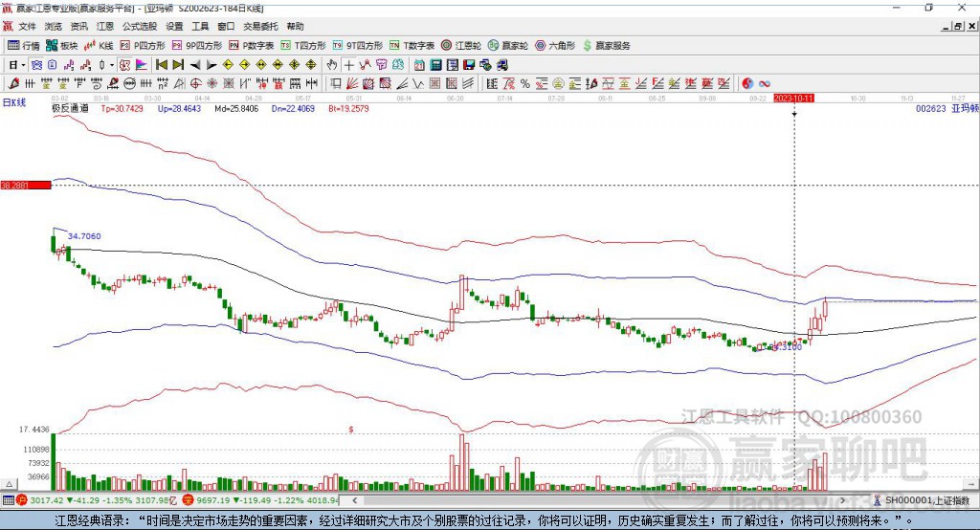Click the table grid icon in status bar
The height and width of the screenshot is (530, 980).
coord(8,500)
